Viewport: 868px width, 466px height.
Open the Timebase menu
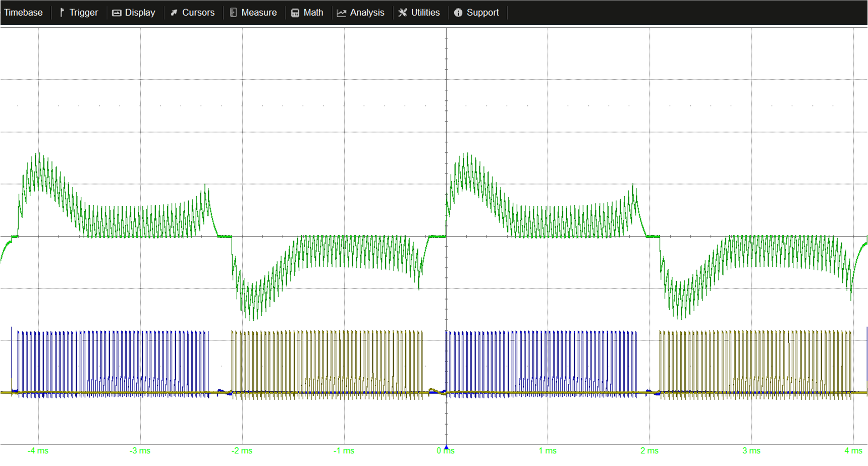coord(23,13)
